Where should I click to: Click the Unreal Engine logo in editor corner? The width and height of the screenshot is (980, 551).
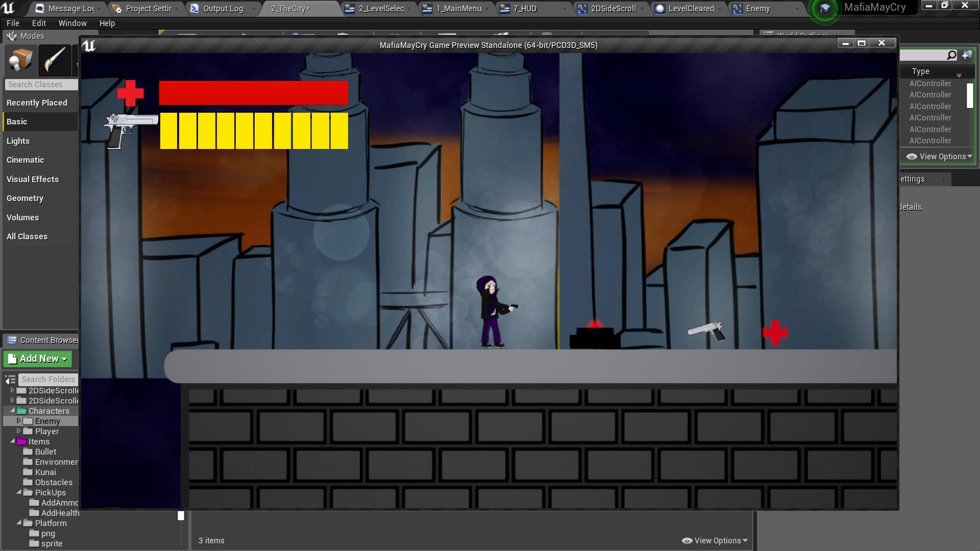click(8, 8)
